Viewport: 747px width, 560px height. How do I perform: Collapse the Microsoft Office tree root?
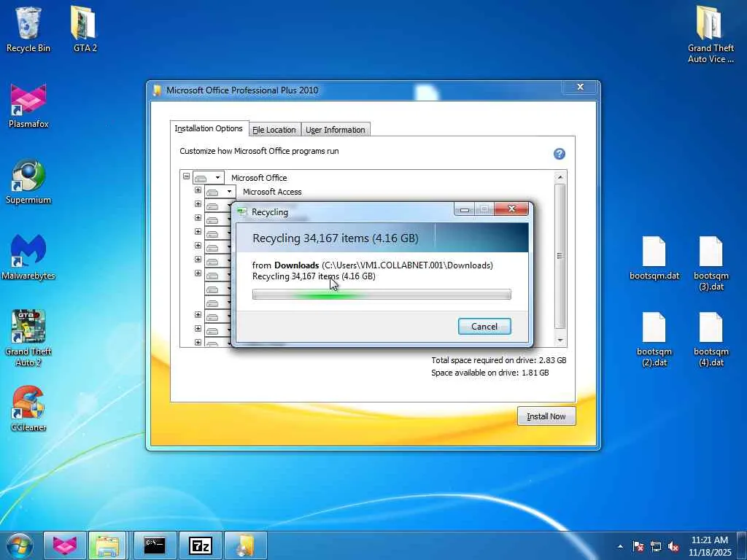pos(186,176)
